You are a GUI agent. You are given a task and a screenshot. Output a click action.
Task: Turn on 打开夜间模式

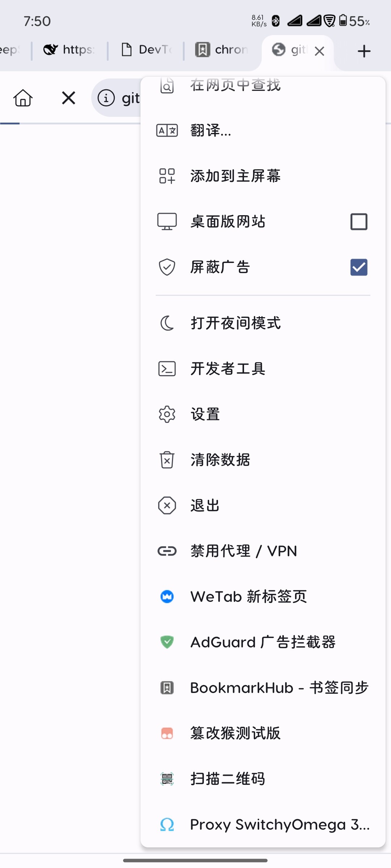click(x=263, y=323)
